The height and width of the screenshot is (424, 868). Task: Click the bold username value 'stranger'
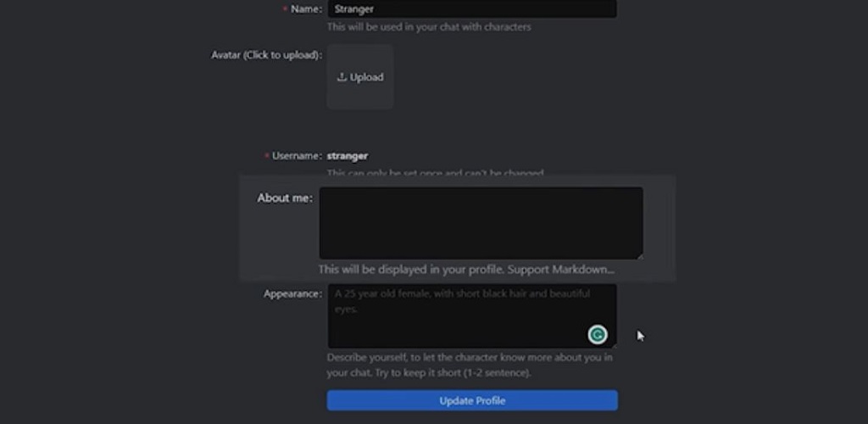coord(348,156)
